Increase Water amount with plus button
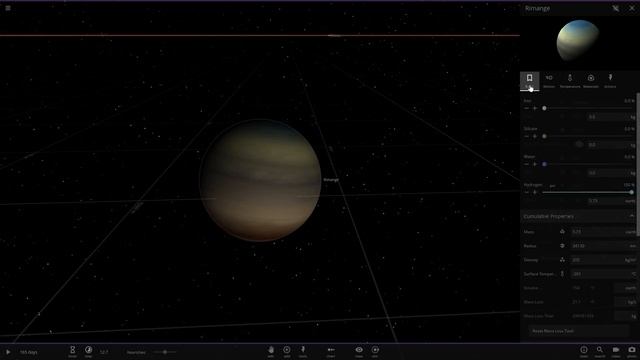The image size is (640, 360). [x=535, y=164]
